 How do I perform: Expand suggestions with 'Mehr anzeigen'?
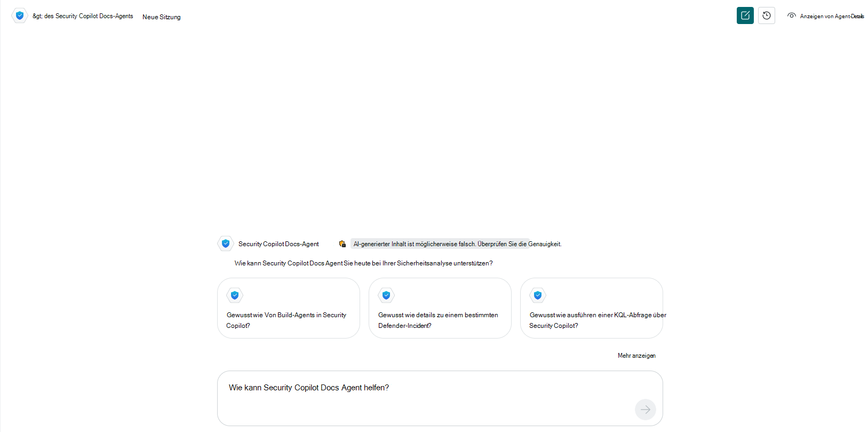click(x=636, y=356)
